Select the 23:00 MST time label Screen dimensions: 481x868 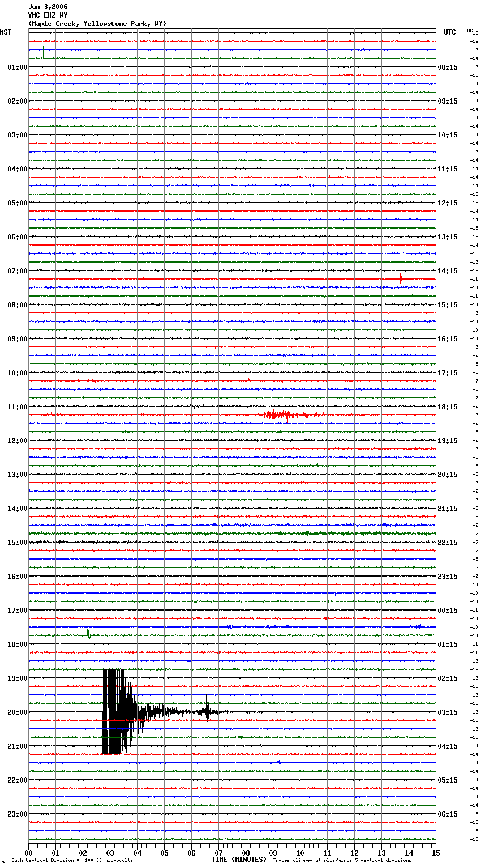point(18,814)
